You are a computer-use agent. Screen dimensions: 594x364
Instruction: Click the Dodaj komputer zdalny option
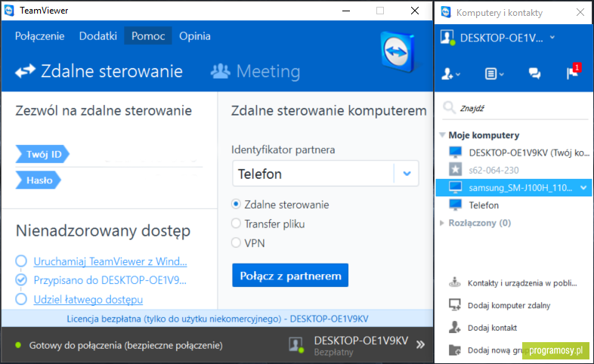click(x=509, y=305)
